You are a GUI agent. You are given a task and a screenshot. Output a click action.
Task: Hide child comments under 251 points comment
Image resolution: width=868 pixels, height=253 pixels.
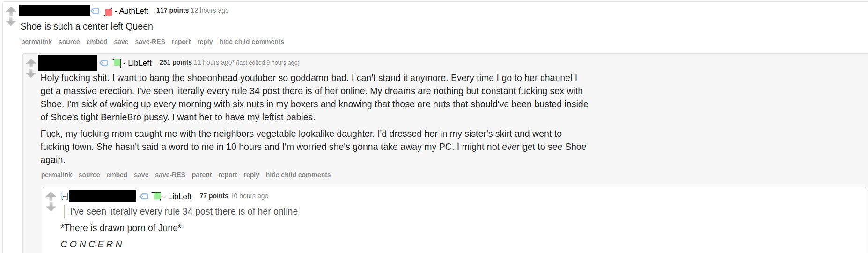298,175
